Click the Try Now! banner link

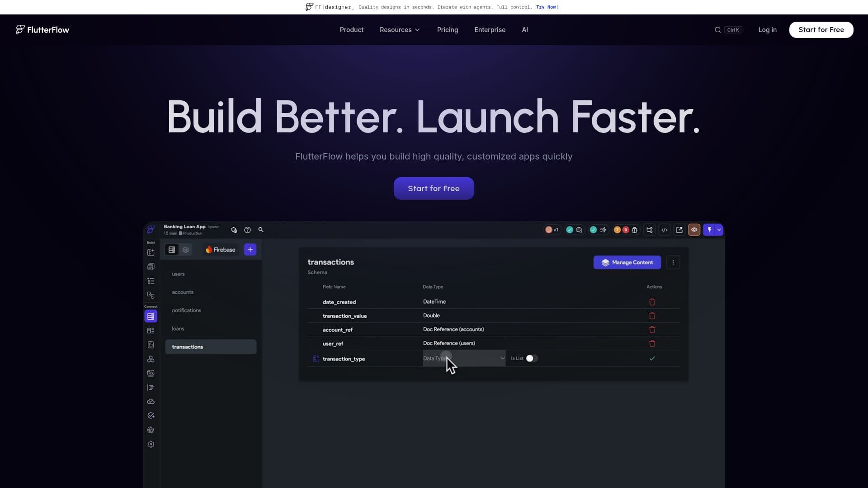[x=547, y=7]
